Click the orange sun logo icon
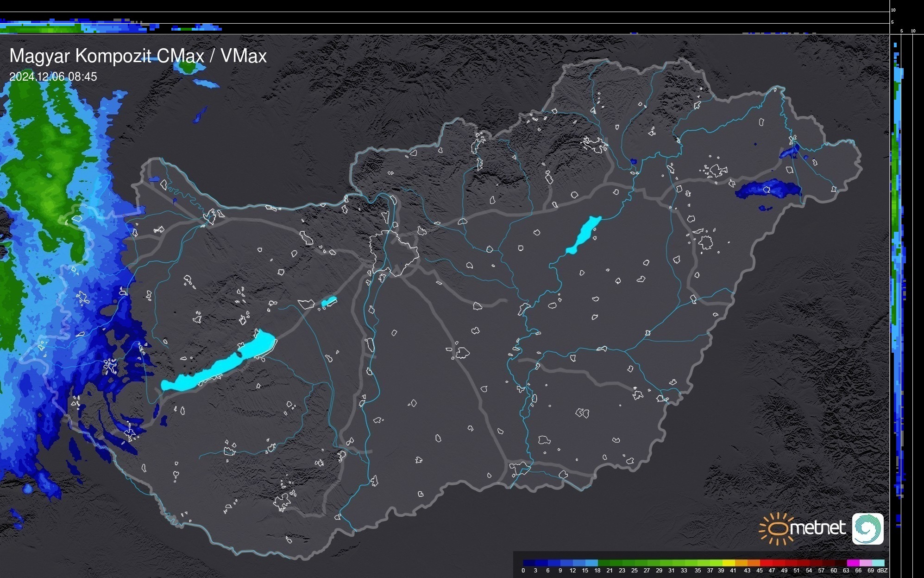Image resolution: width=924 pixels, height=578 pixels. tap(776, 528)
